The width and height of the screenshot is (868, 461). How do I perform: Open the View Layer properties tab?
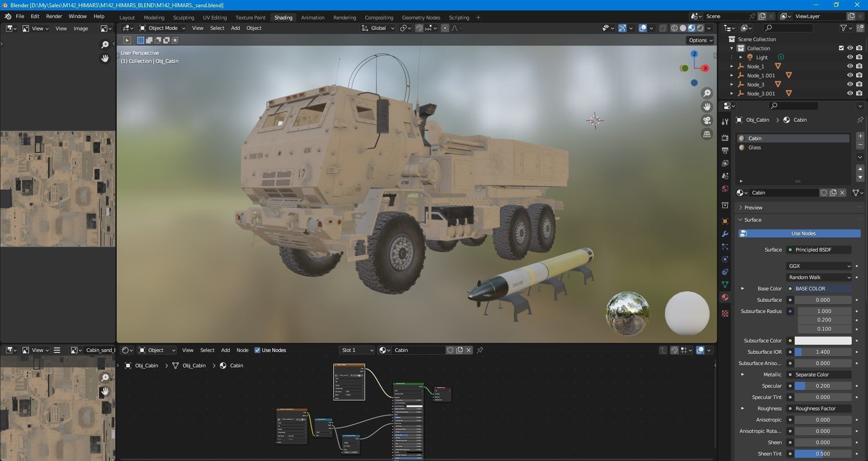[x=725, y=163]
